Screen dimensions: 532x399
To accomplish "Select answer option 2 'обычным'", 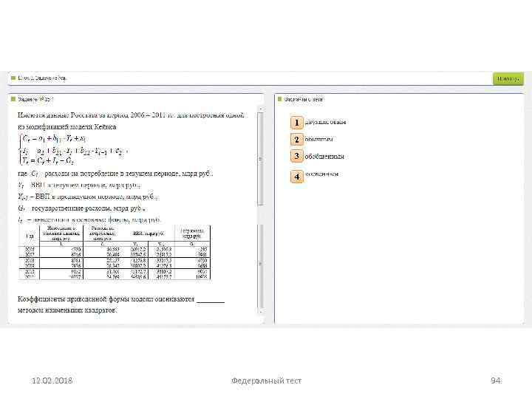I will pyautogui.click(x=296, y=140).
